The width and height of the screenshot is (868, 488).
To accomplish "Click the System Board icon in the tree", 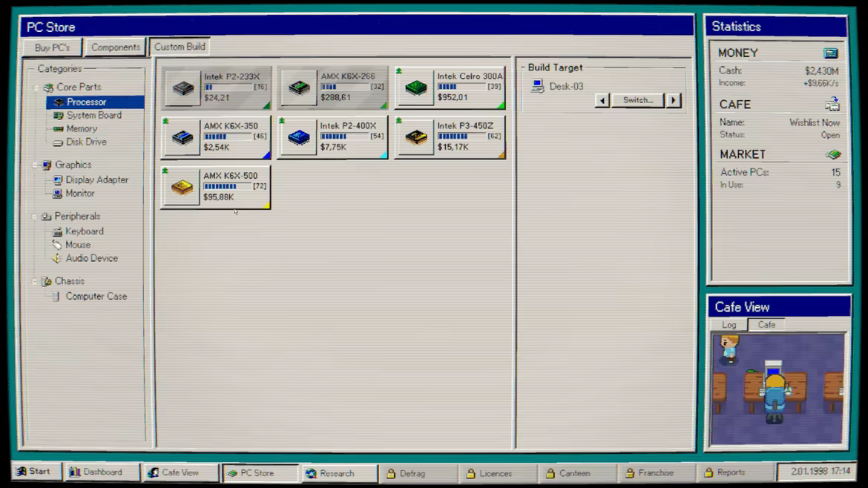I will [58, 115].
